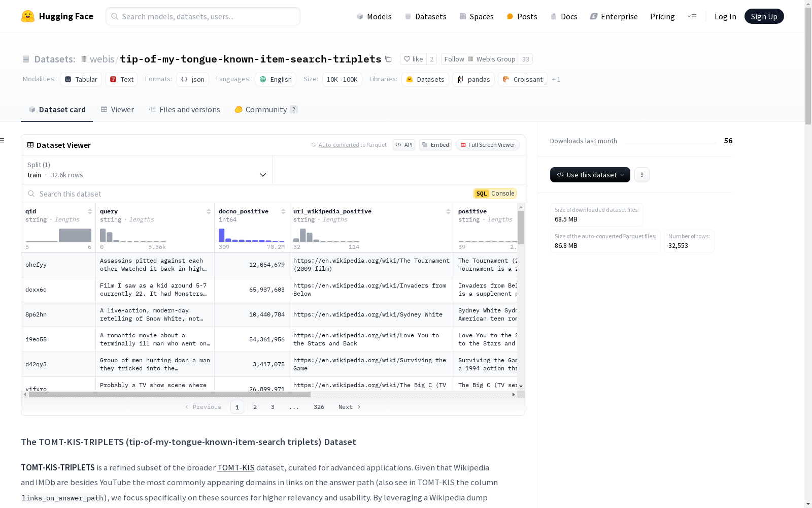
Task: Select the English language tag
Action: (x=276, y=79)
